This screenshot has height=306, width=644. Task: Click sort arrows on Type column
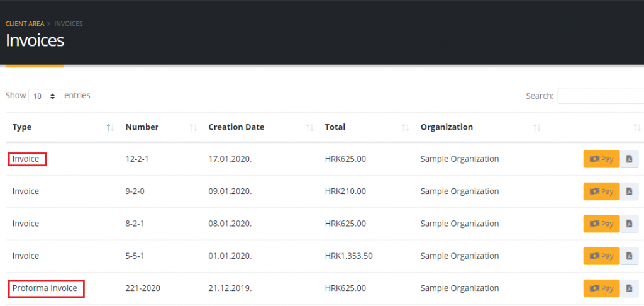(x=110, y=128)
